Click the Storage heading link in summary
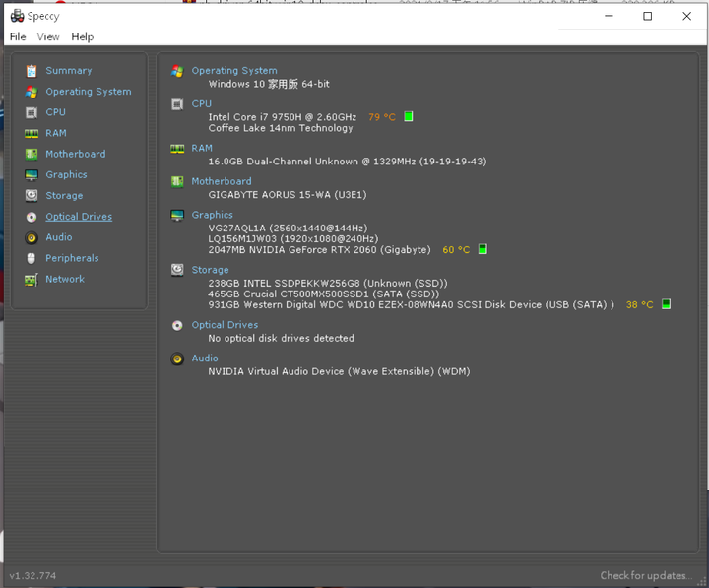This screenshot has width=709, height=588. coord(211,270)
